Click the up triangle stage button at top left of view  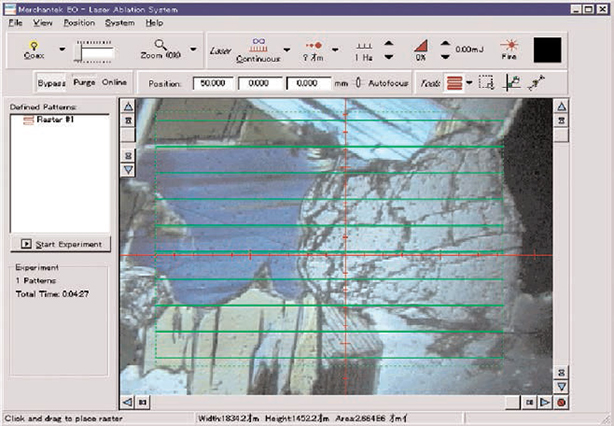click(126, 105)
